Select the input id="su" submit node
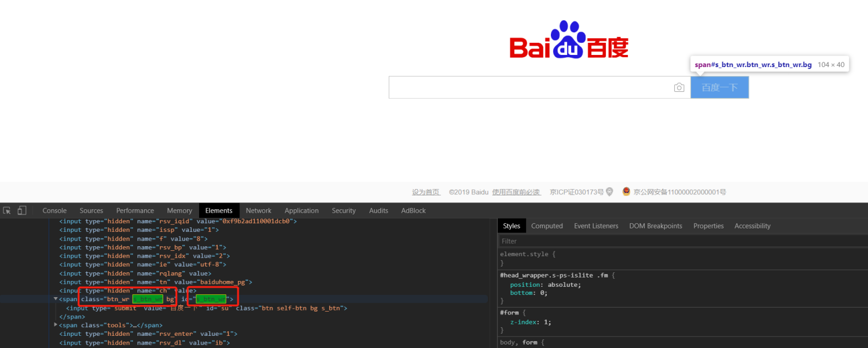Image resolution: width=868 pixels, height=348 pixels. (x=207, y=308)
